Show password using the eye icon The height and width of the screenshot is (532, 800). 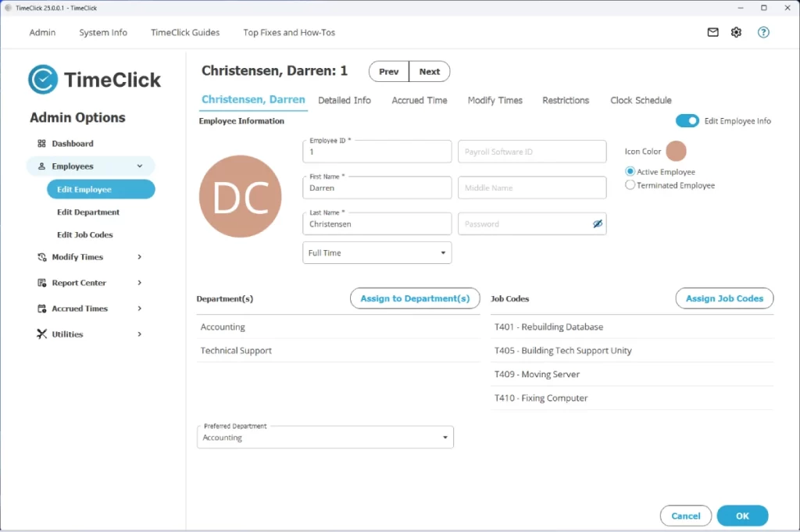coord(598,224)
